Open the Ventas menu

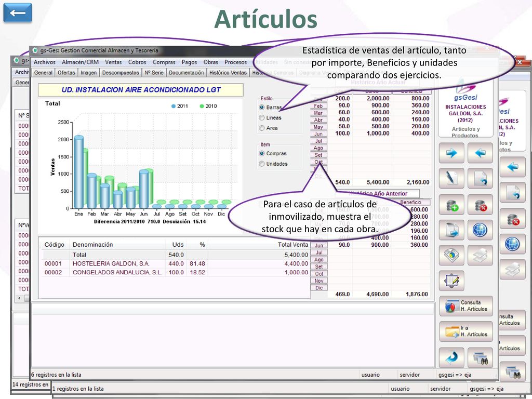pos(113,62)
